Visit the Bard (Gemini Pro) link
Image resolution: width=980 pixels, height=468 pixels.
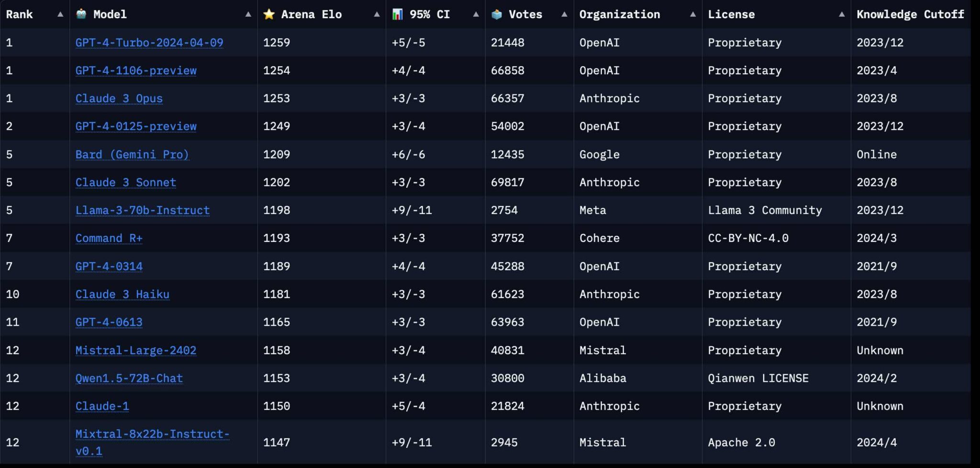tap(132, 154)
